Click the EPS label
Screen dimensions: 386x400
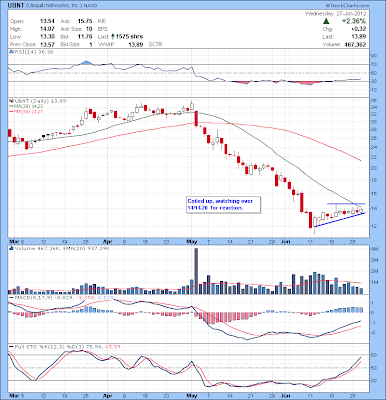coord(102,29)
